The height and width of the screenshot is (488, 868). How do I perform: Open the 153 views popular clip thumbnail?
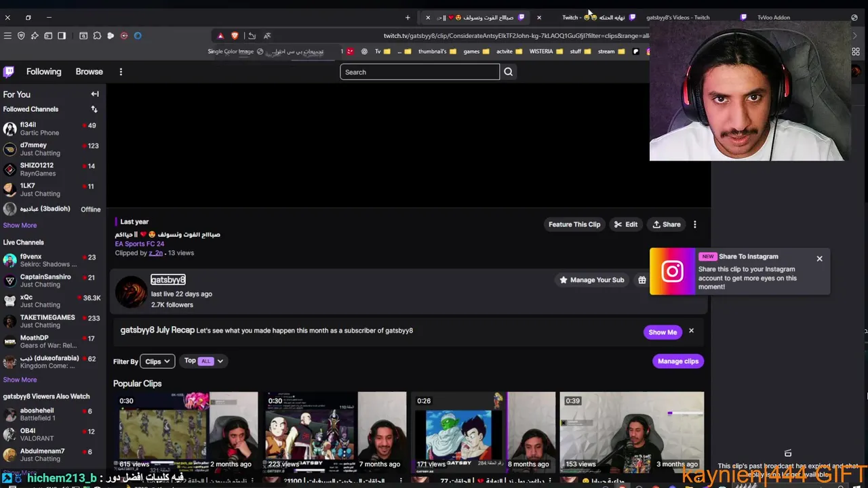click(632, 431)
